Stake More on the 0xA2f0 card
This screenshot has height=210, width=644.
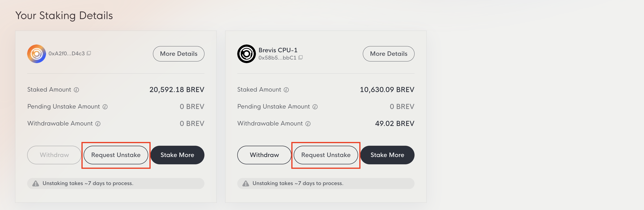(177, 155)
